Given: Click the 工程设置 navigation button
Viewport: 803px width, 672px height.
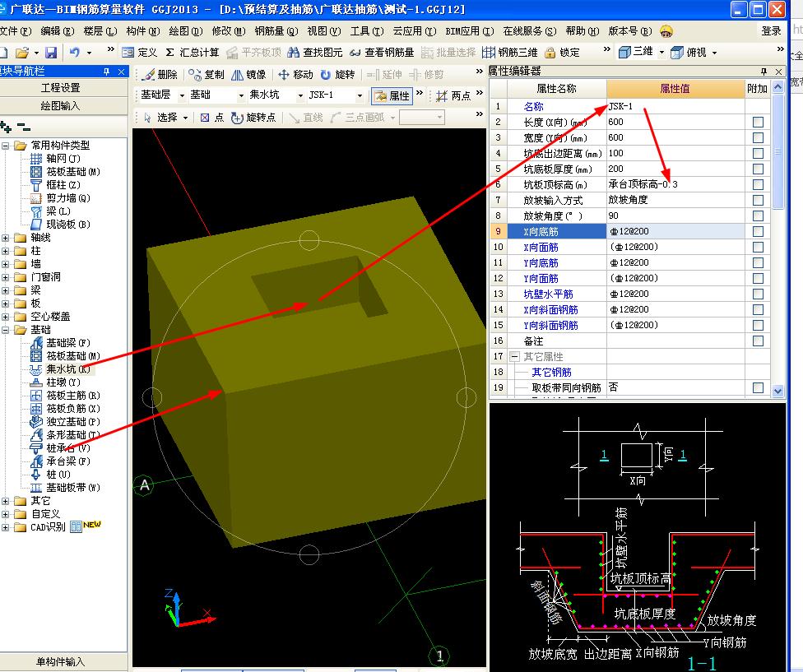Looking at the screenshot, I should point(61,88).
